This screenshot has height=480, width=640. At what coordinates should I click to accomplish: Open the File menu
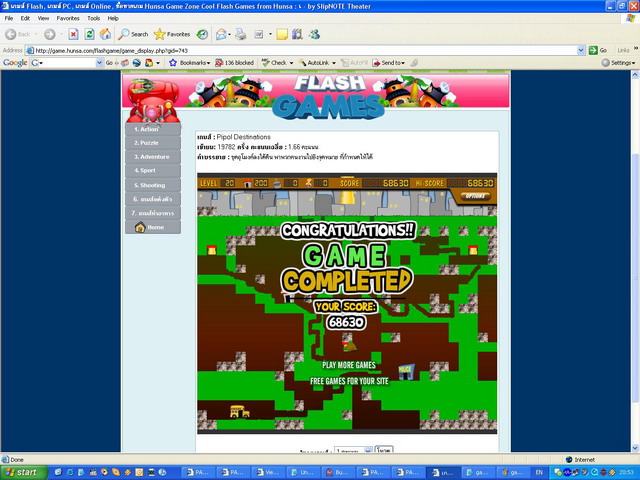click(9, 18)
